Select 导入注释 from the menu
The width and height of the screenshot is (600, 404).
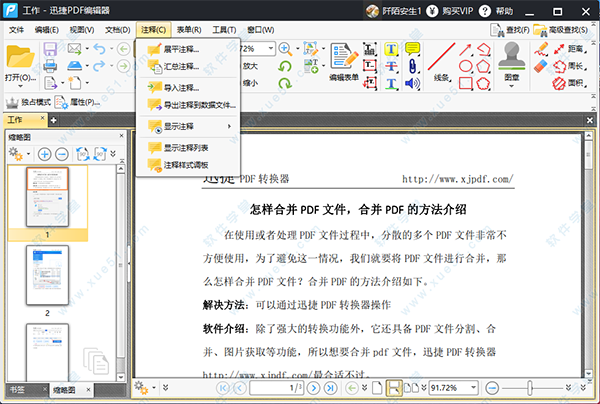178,87
